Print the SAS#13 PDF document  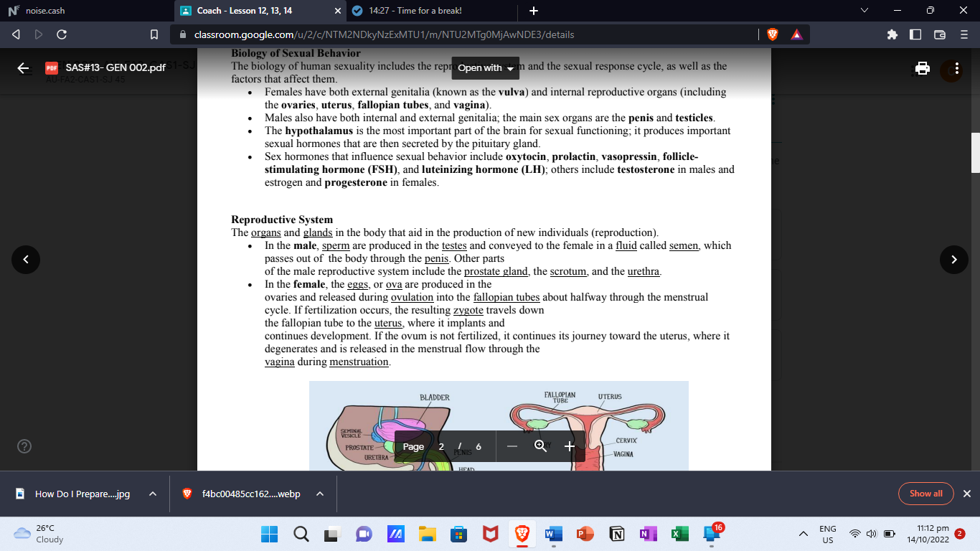[923, 68]
